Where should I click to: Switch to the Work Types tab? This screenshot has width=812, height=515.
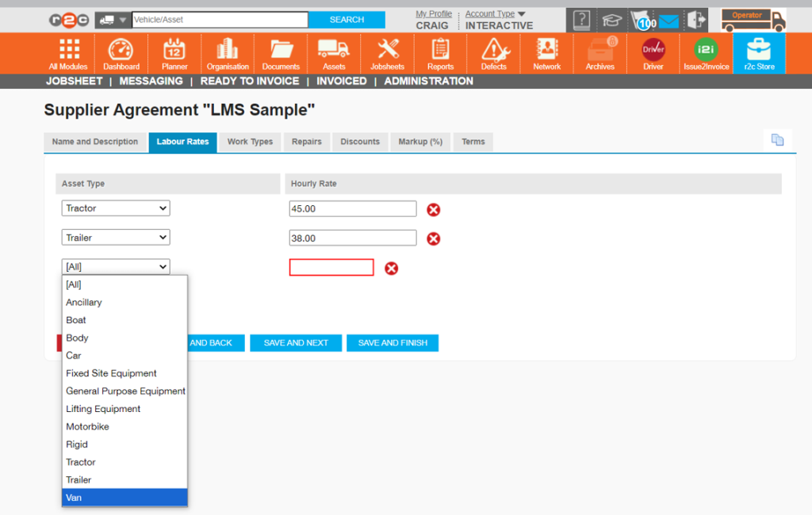(250, 142)
